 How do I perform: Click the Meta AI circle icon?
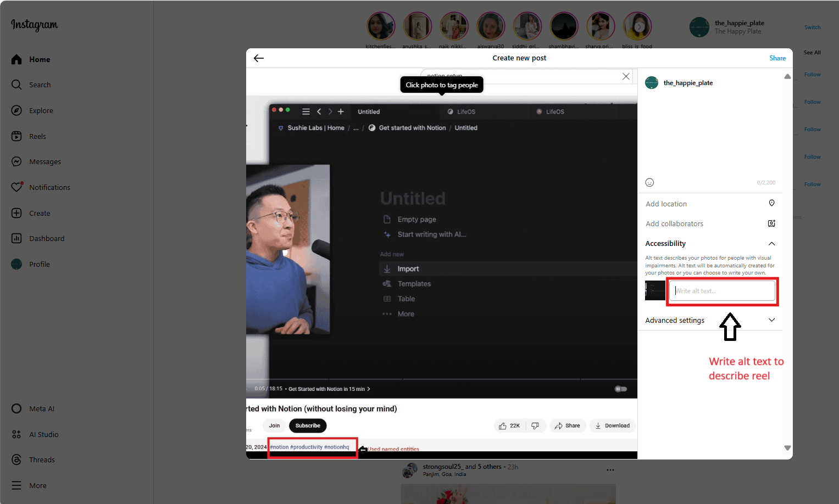(x=16, y=408)
